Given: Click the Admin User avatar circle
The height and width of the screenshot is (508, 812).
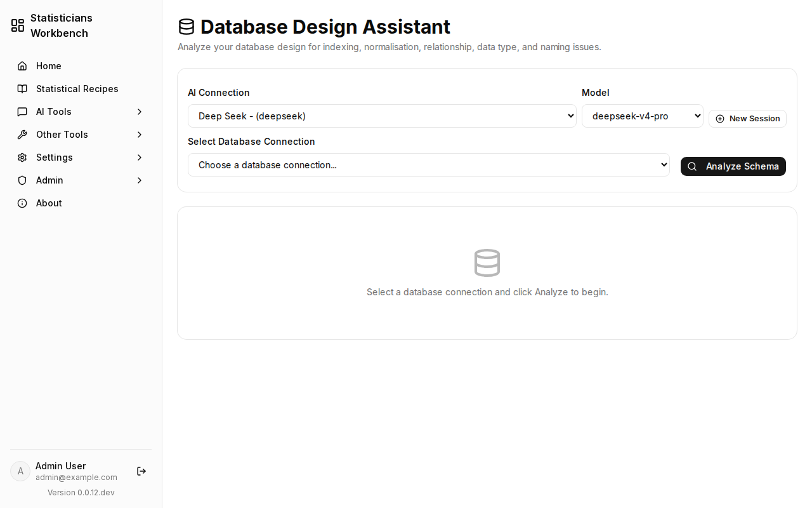Looking at the screenshot, I should click(x=20, y=471).
